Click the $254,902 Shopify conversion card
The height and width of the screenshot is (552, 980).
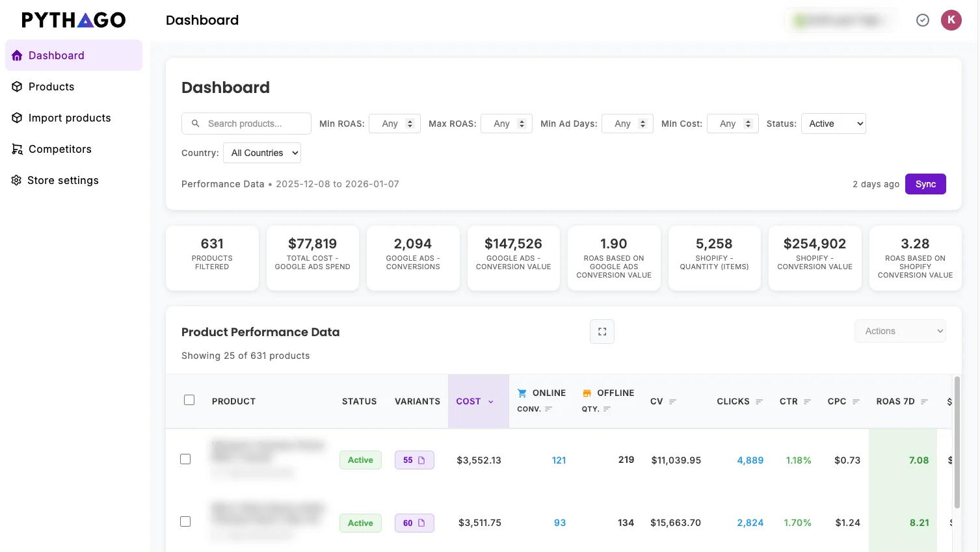(815, 258)
